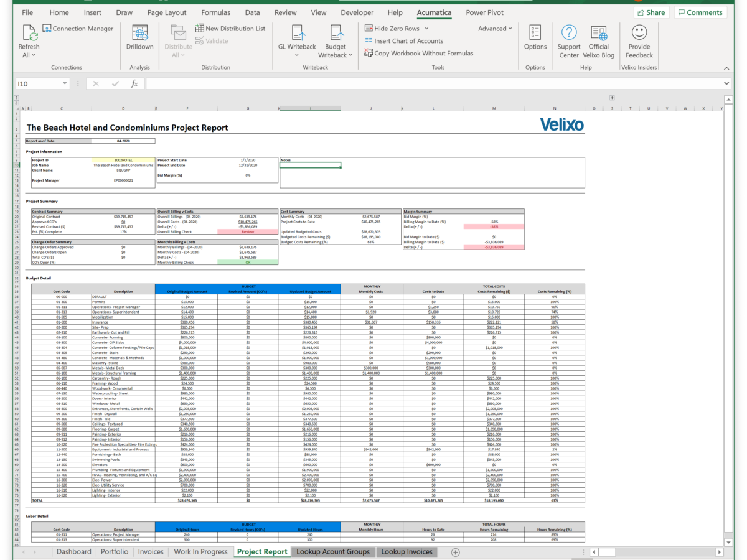Viewport: 747px width, 560px height.
Task: Click the Share button
Action: tap(651, 11)
